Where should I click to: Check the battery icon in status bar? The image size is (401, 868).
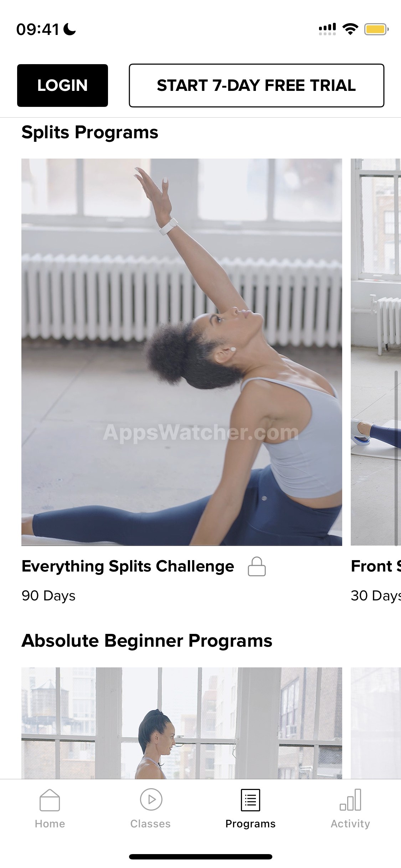tap(376, 29)
